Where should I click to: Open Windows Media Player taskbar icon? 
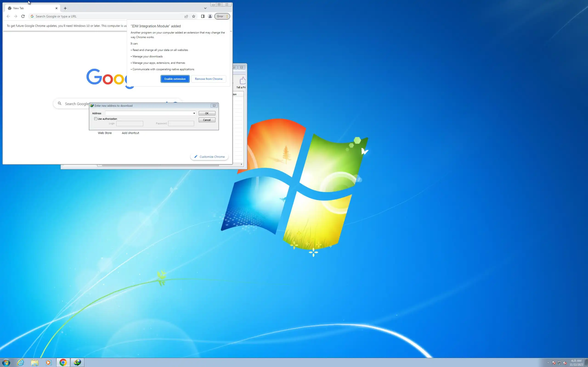[x=48, y=362]
